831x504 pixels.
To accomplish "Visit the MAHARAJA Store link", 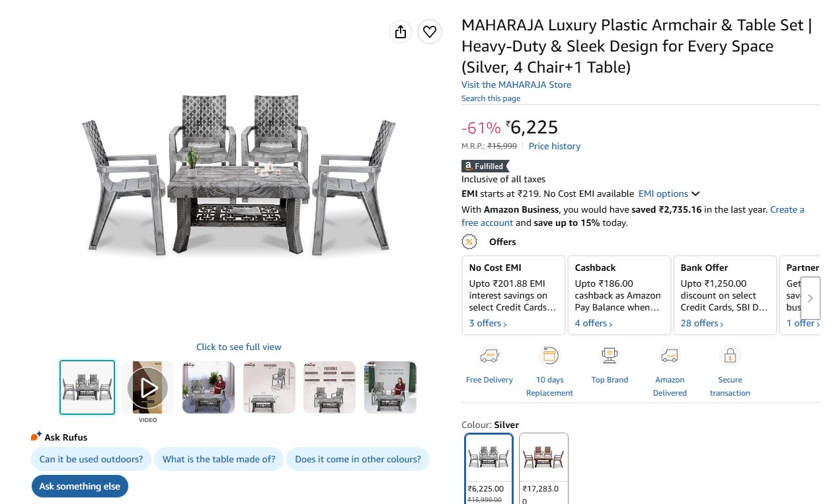I will (516, 85).
